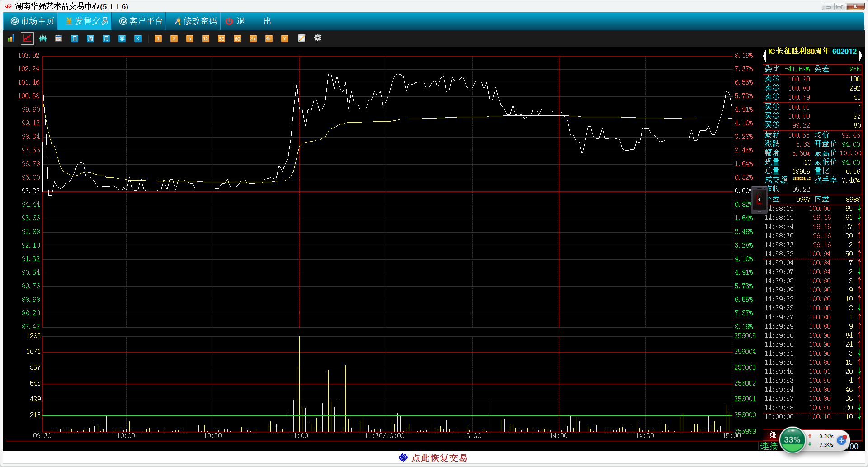Click the green 33% memory accelerator ball
The width and height of the screenshot is (868, 467).
792,440
